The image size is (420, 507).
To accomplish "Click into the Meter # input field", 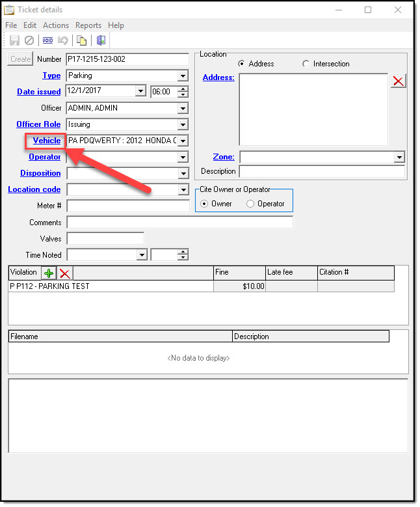I will [128, 206].
